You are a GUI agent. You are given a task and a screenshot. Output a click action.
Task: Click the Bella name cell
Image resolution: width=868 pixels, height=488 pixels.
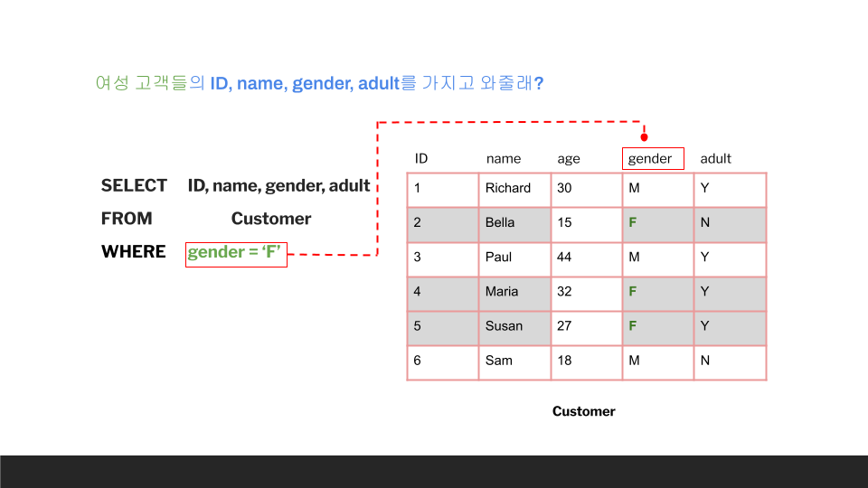coord(514,225)
